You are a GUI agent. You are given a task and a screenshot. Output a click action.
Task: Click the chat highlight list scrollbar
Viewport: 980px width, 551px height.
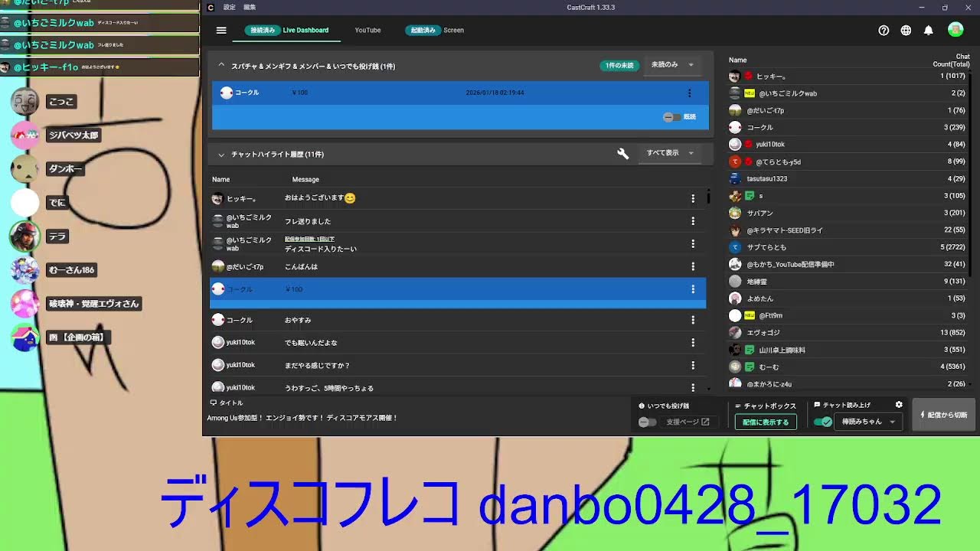[x=709, y=196]
